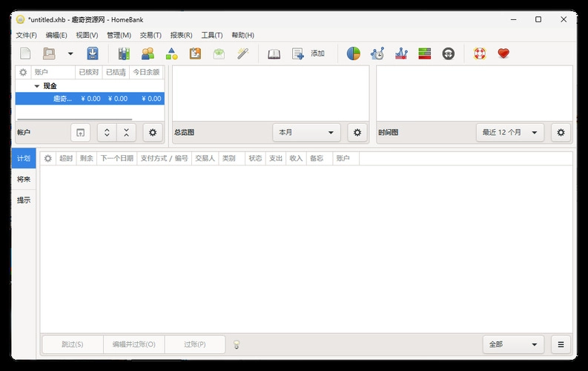Open the 本月 date range dropdown
The height and width of the screenshot is (371, 588).
tap(306, 132)
